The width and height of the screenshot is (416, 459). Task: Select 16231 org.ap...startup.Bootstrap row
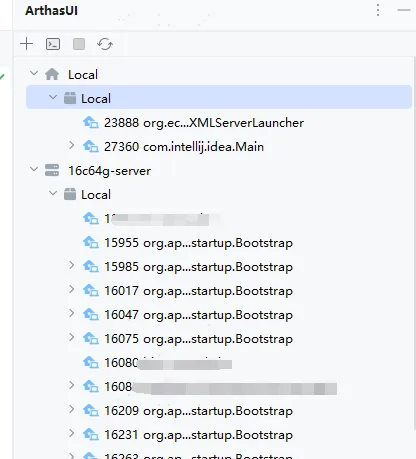[x=198, y=435]
